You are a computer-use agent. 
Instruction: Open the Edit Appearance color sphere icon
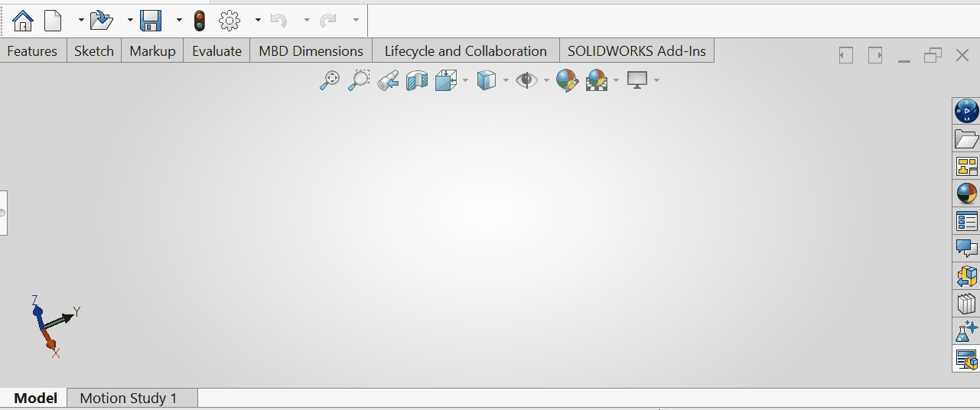pos(567,80)
